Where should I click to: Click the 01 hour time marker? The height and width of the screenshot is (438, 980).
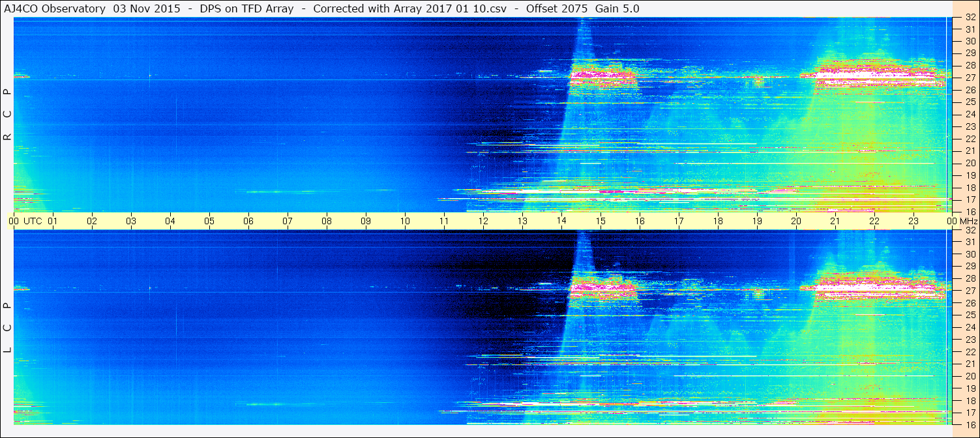pyautogui.click(x=53, y=221)
